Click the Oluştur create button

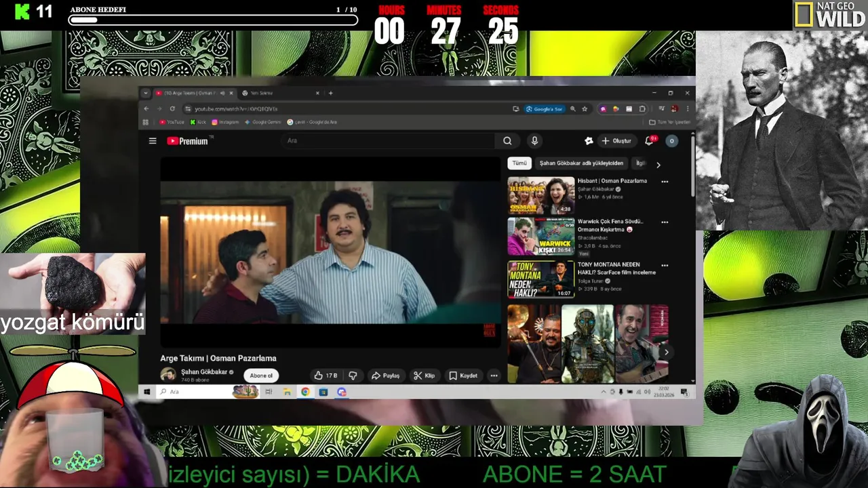tap(617, 141)
